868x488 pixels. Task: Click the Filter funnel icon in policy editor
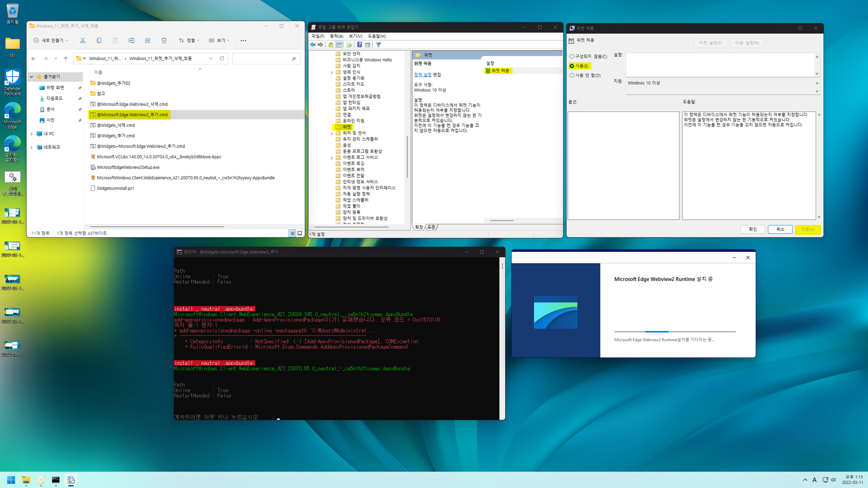(x=378, y=45)
